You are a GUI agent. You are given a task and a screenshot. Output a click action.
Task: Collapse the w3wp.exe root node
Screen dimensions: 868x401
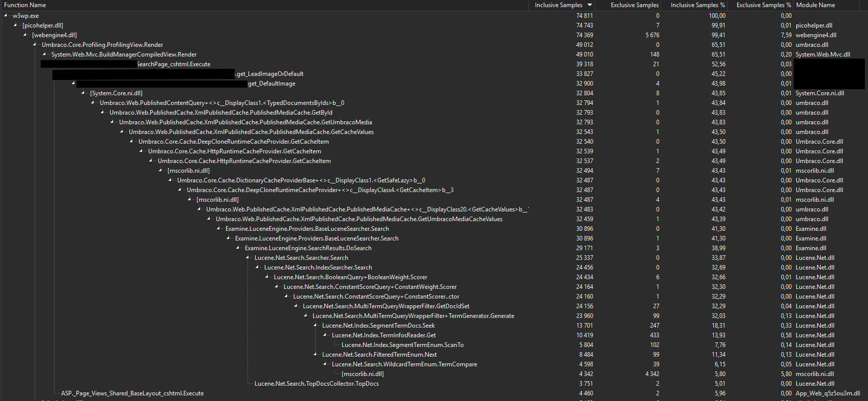point(6,16)
